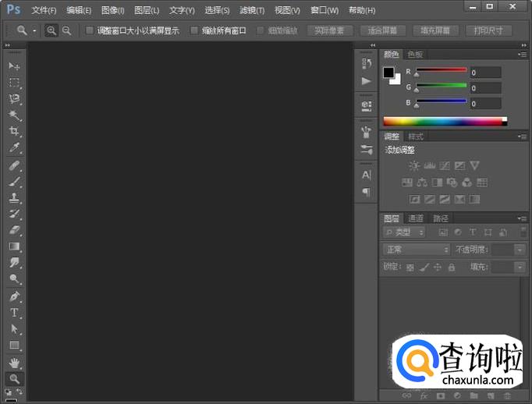Select the Clone Stamp tool

coord(14,197)
